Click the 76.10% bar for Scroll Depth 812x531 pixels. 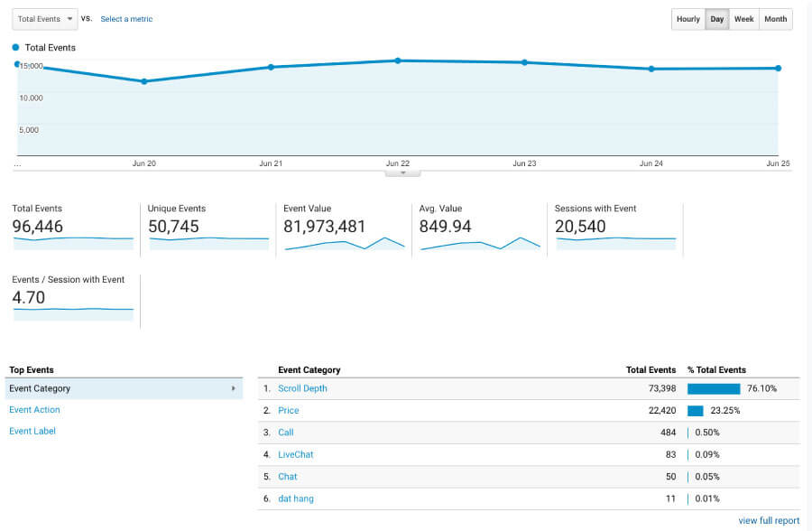[x=714, y=389]
